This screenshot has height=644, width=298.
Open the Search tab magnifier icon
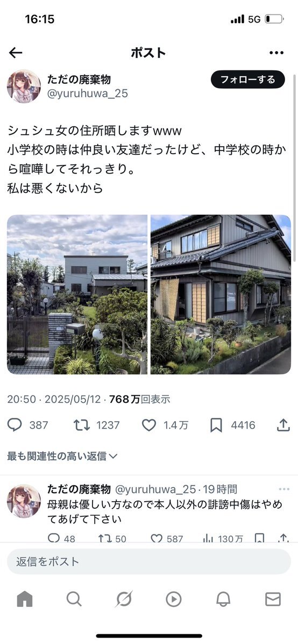tap(74, 599)
